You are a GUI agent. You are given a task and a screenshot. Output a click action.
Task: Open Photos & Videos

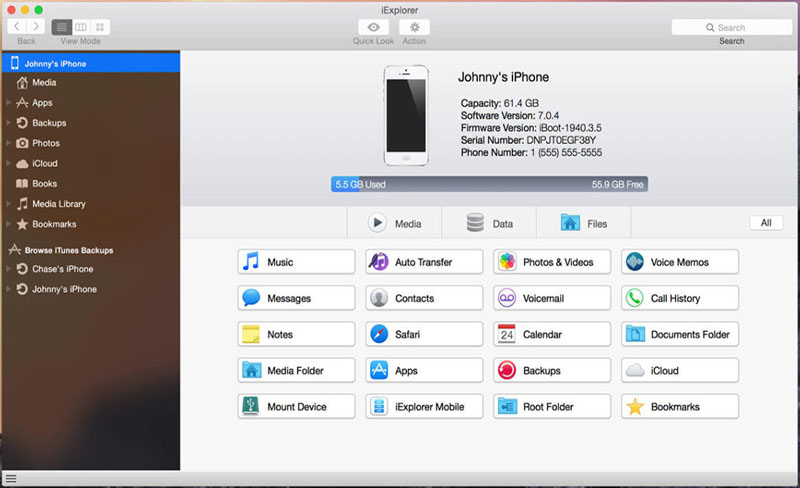552,262
